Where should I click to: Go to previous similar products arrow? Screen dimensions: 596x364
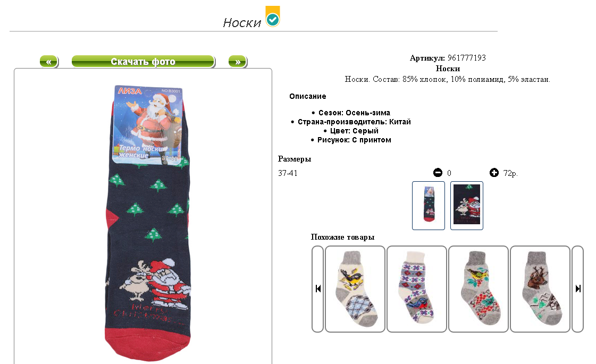point(318,289)
